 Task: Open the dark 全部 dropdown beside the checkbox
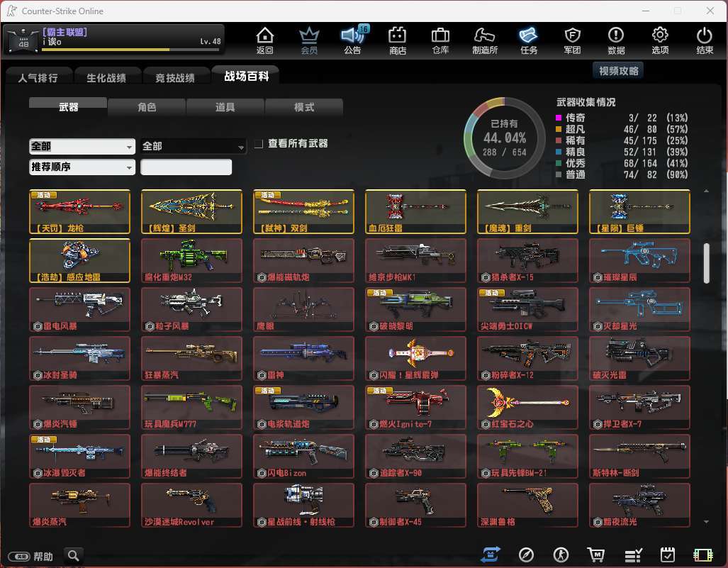[x=194, y=146]
